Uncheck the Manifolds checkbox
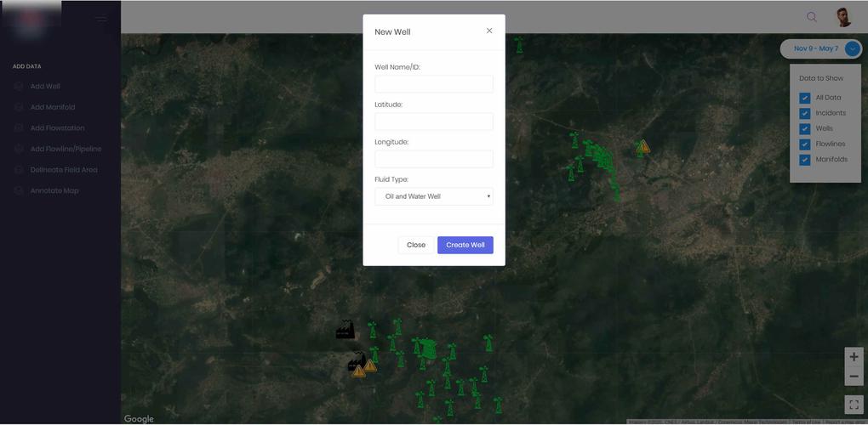Screen dimensions: 868x425 tap(805, 160)
